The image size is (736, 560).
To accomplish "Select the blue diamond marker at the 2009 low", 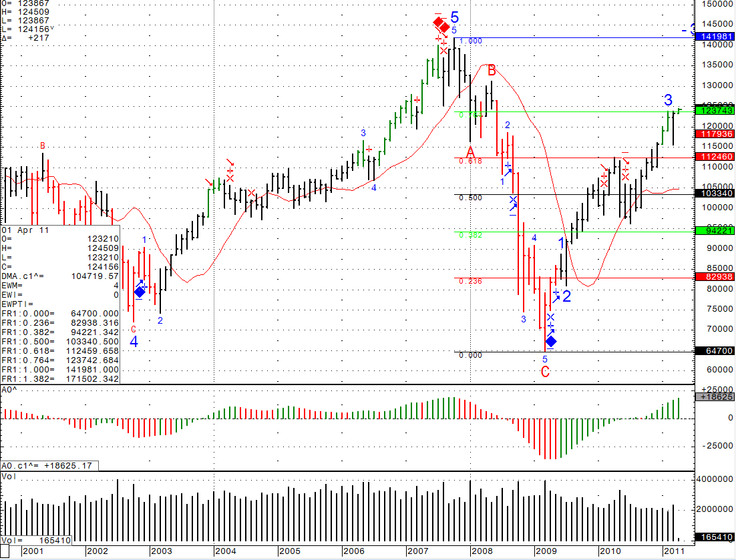I will coord(551,342).
